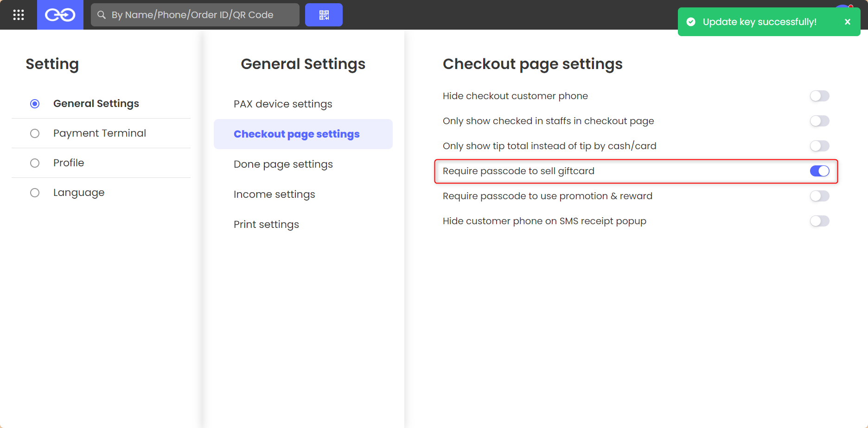Image resolution: width=868 pixels, height=428 pixels.
Task: Toggle Require passcode for promotion & reward
Action: coord(819,196)
